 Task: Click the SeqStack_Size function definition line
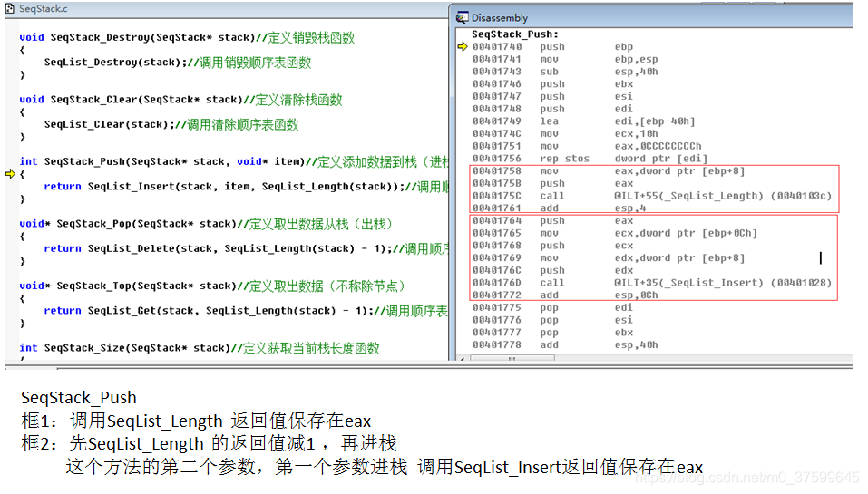click(200, 348)
